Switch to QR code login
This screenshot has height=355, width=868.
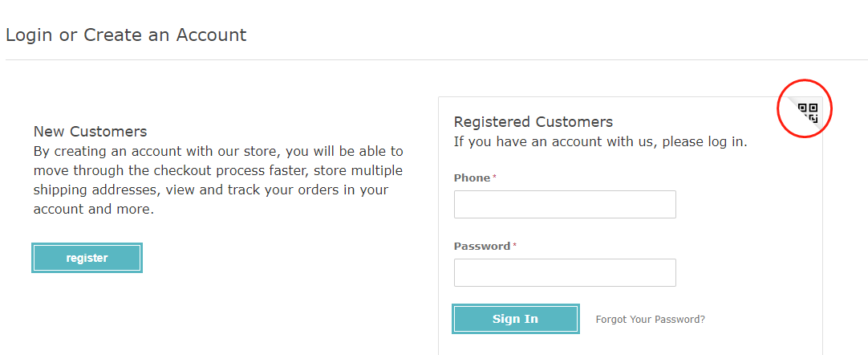coord(808,112)
